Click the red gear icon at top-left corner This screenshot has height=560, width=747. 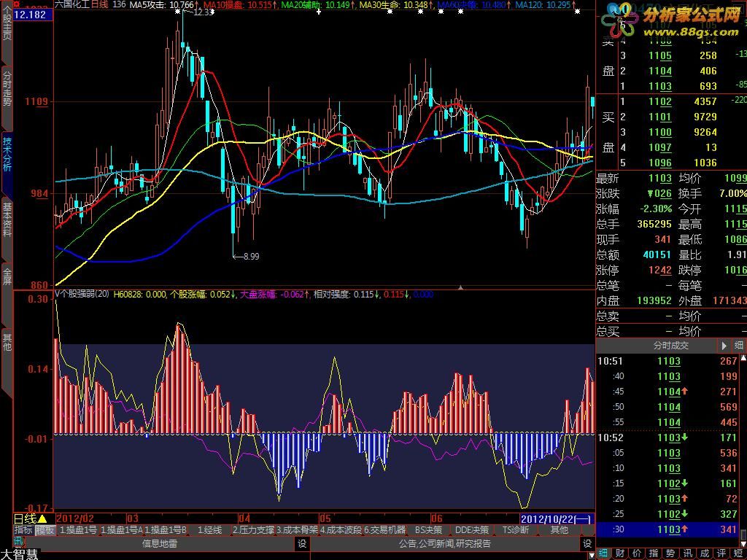tap(18, 4)
